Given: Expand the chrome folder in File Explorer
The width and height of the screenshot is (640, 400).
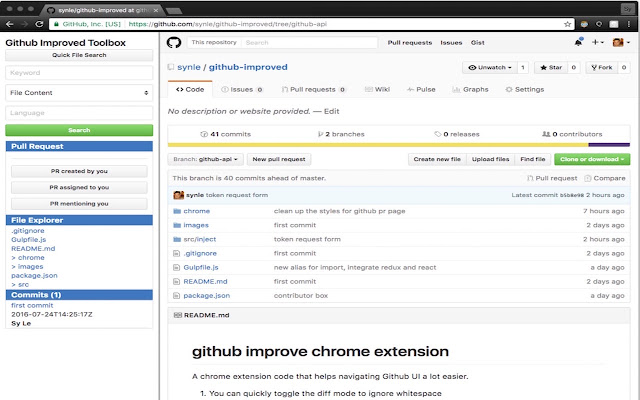Looking at the screenshot, I should pyautogui.click(x=28, y=258).
